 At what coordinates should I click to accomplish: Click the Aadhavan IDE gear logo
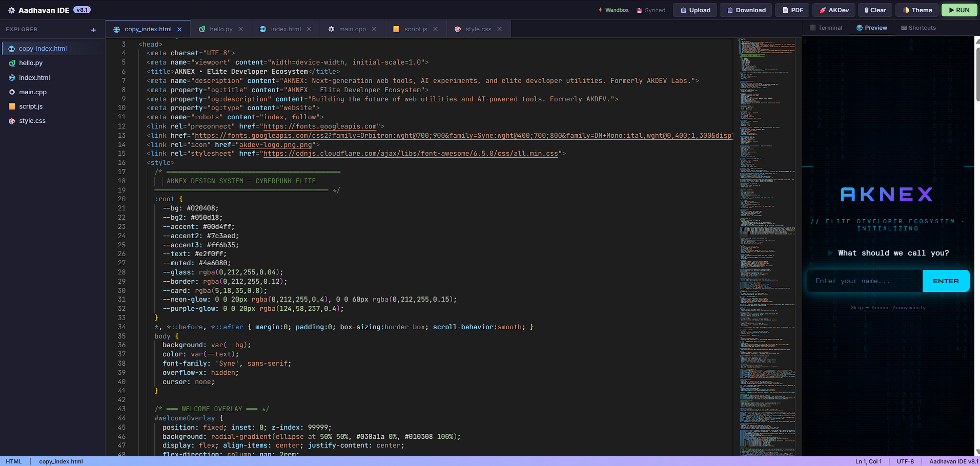tap(11, 10)
